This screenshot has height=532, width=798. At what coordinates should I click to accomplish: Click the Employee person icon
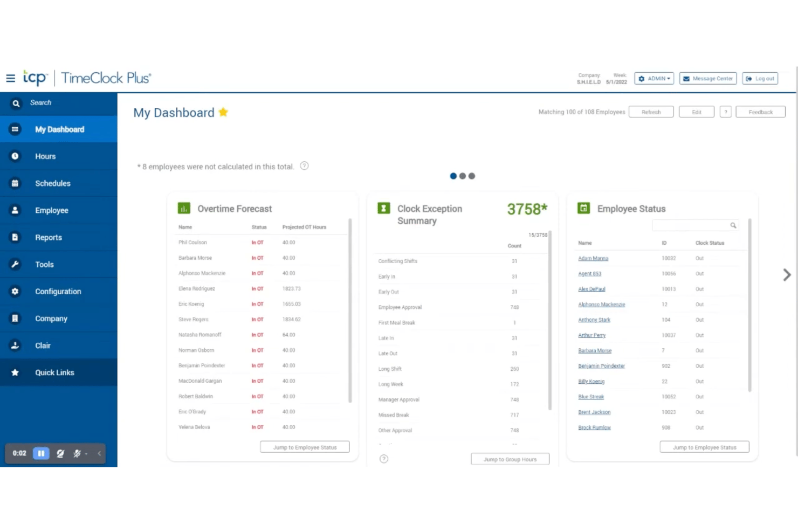tap(15, 210)
